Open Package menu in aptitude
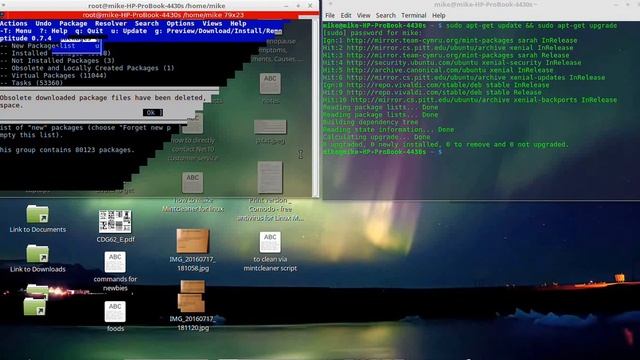The image size is (640, 360). click(x=73, y=24)
